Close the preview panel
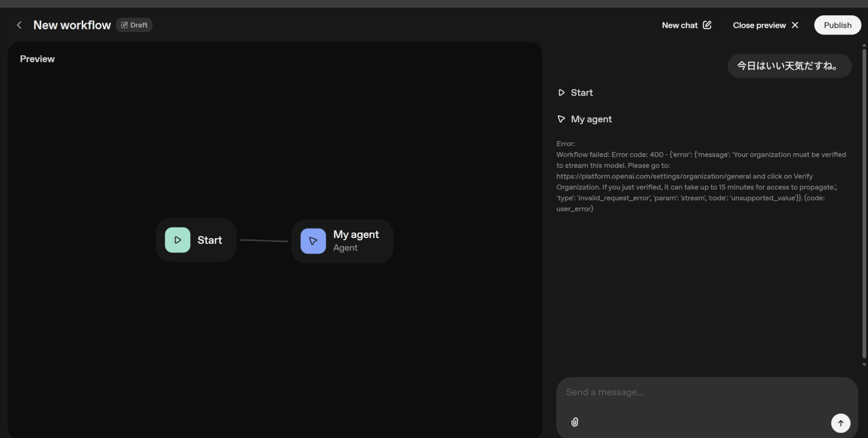 coord(765,25)
